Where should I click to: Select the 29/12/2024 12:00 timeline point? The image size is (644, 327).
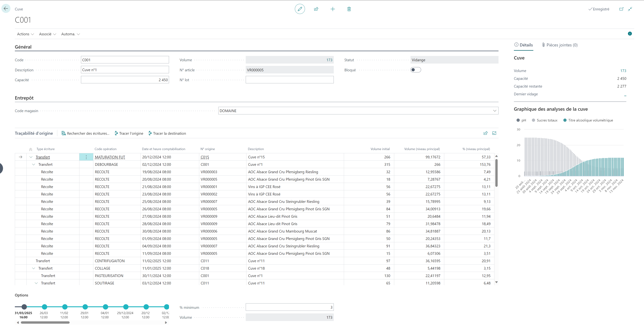pyautogui.click(x=126, y=307)
